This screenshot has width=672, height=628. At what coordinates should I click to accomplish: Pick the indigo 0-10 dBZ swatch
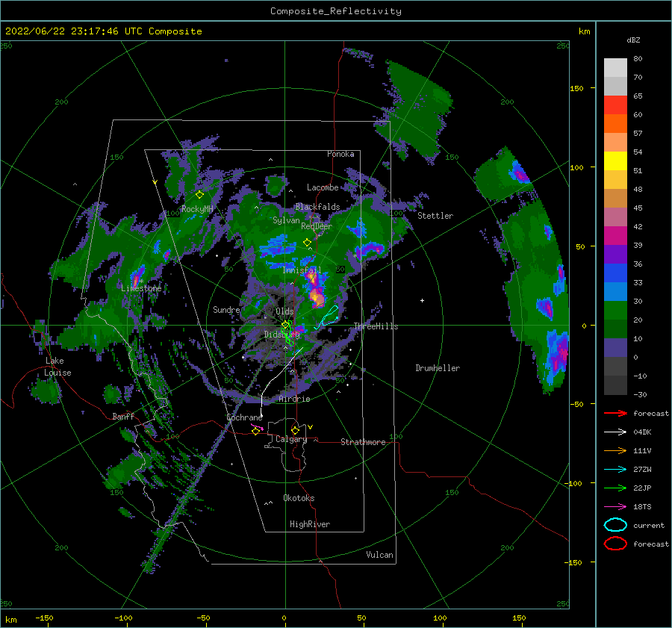point(615,348)
